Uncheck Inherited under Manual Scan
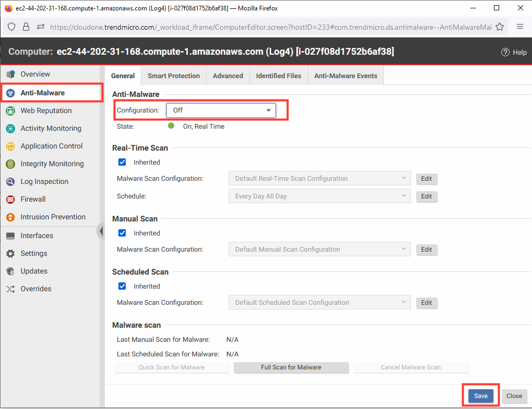The height and width of the screenshot is (409, 532). 122,233
